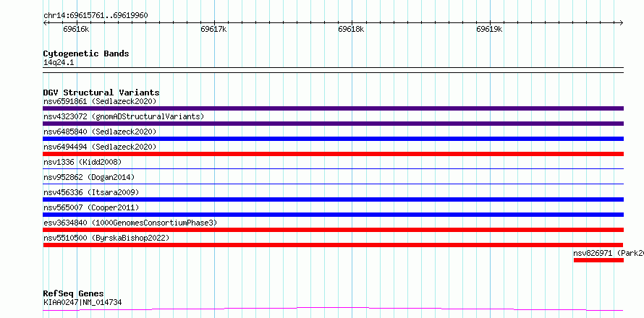The width and height of the screenshot is (644, 318).
Task: Select the 14q24.1 cytogenetic band bar
Action: (x=333, y=70)
